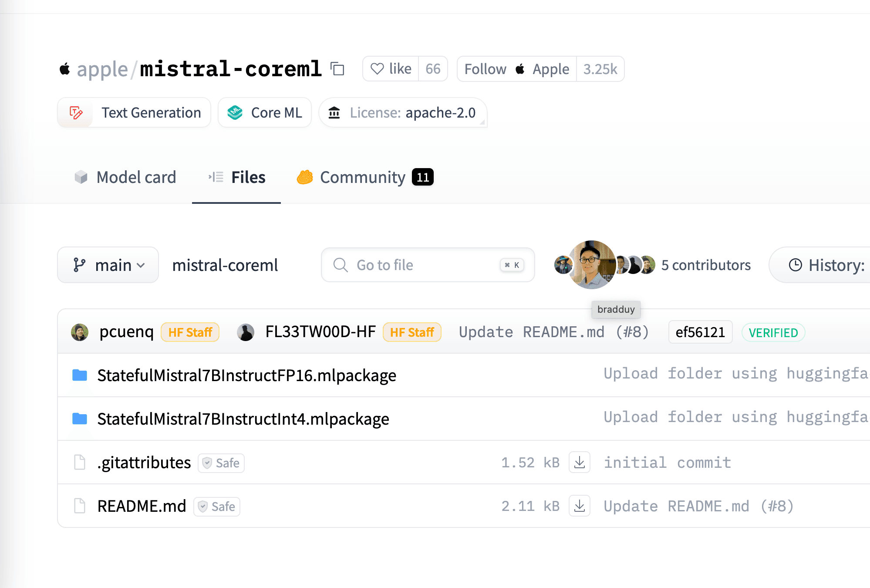Click the Community hands icon
The width and height of the screenshot is (870, 588).
305,177
